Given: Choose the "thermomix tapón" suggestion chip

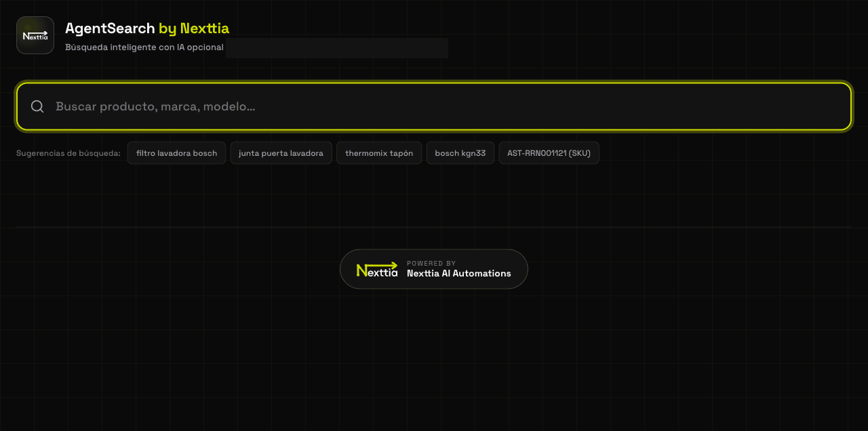Looking at the screenshot, I should coord(379,153).
